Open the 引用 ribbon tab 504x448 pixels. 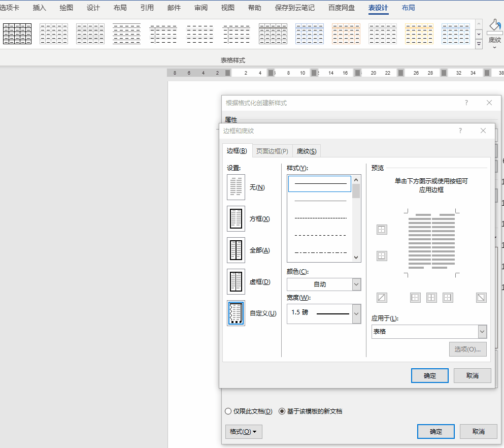pos(147,8)
